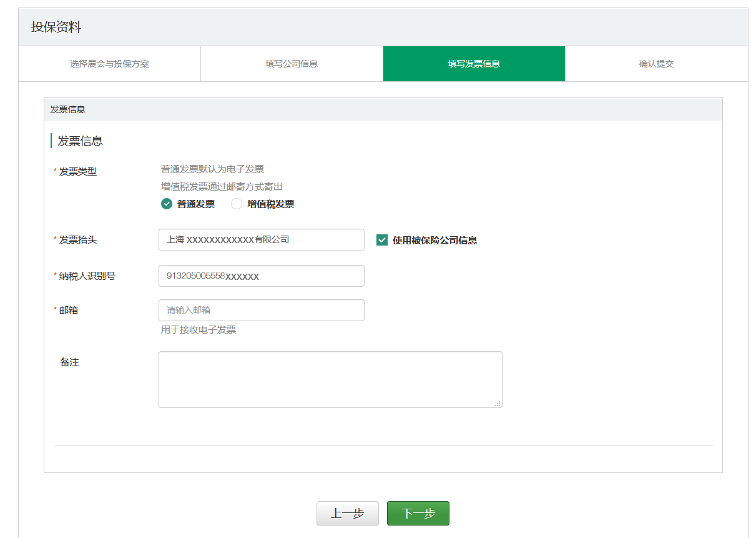Click the 上一步 button
This screenshot has height=538, width=756.
348,514
